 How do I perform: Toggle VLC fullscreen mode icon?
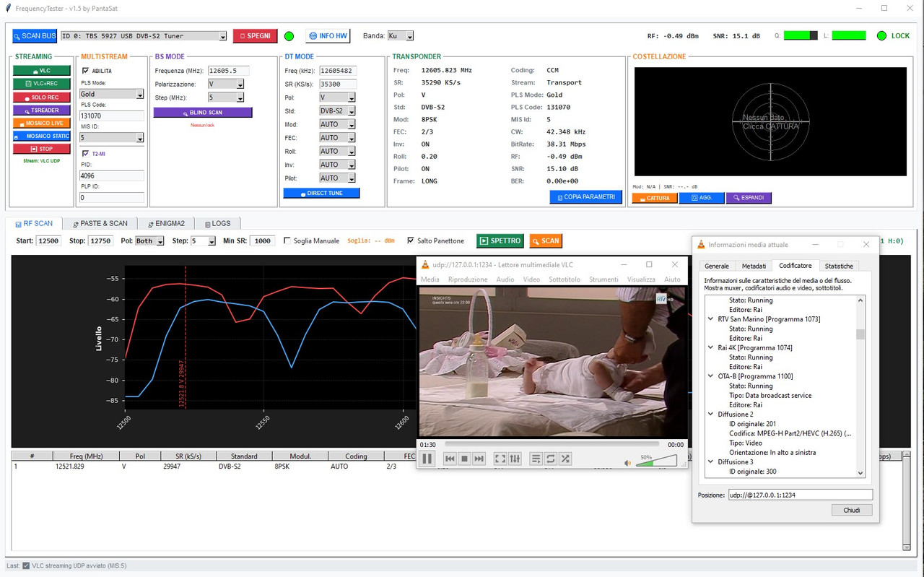point(500,459)
